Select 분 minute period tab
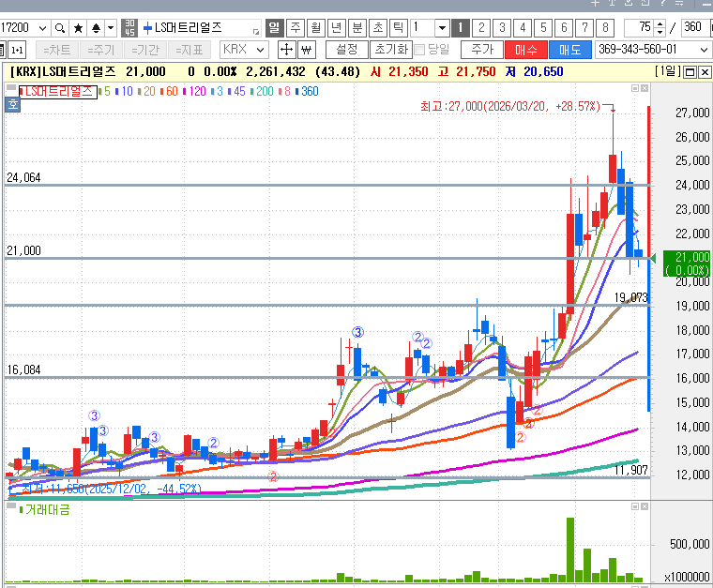Image resolution: width=713 pixels, height=588 pixels. pyautogui.click(x=357, y=28)
